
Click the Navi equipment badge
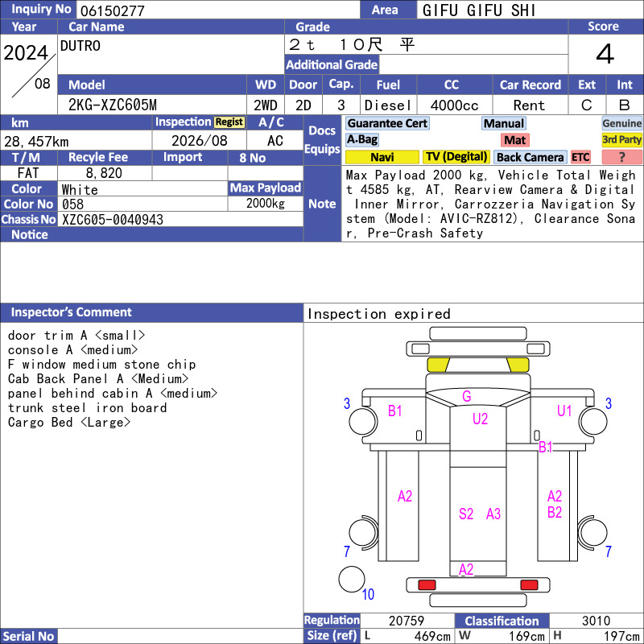pos(382,157)
